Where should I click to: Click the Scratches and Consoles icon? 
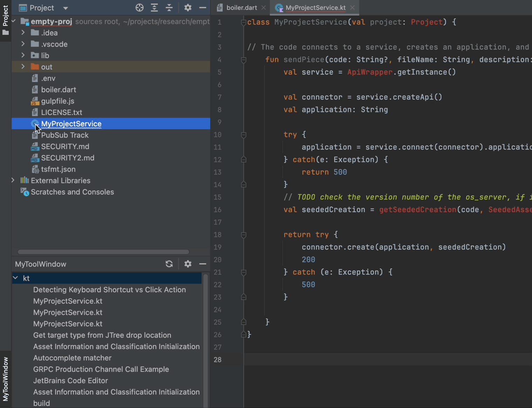24,192
